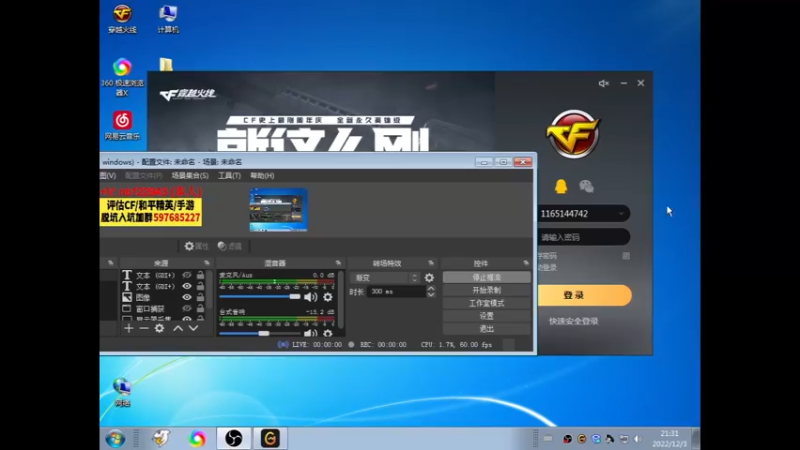Decrease the 时长 duration with down arrow

click(x=431, y=294)
